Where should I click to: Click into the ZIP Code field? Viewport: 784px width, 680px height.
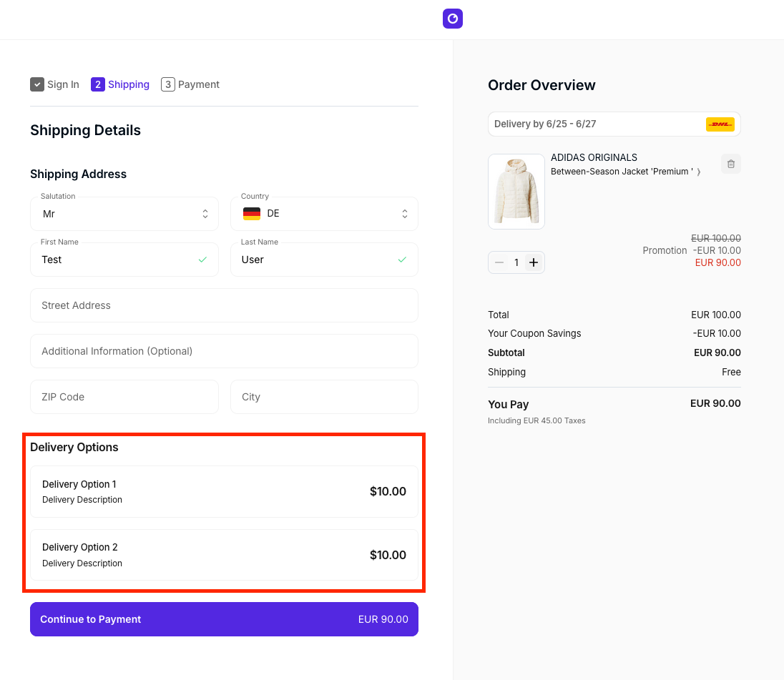[124, 397]
